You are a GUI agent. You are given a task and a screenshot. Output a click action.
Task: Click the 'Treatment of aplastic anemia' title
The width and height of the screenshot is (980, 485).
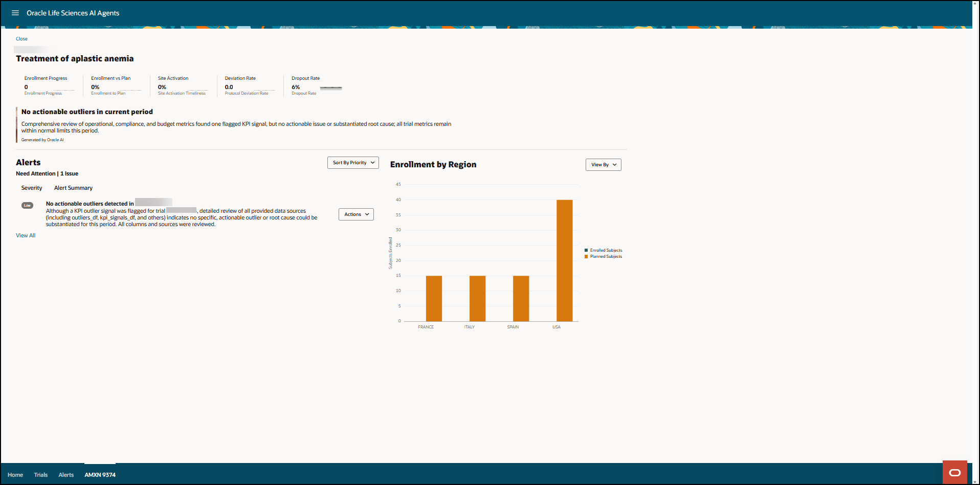(x=75, y=59)
